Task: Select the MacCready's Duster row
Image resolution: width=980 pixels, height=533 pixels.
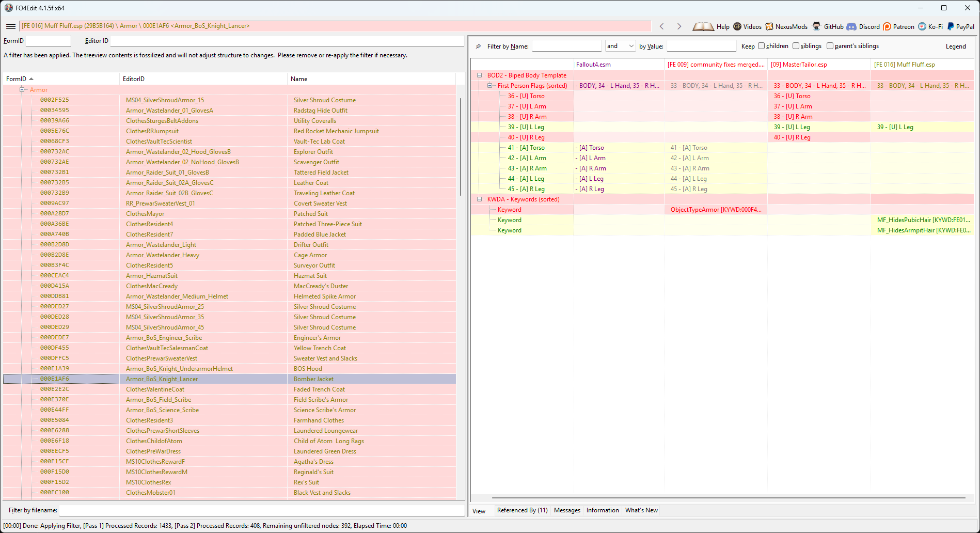Action: (x=229, y=286)
